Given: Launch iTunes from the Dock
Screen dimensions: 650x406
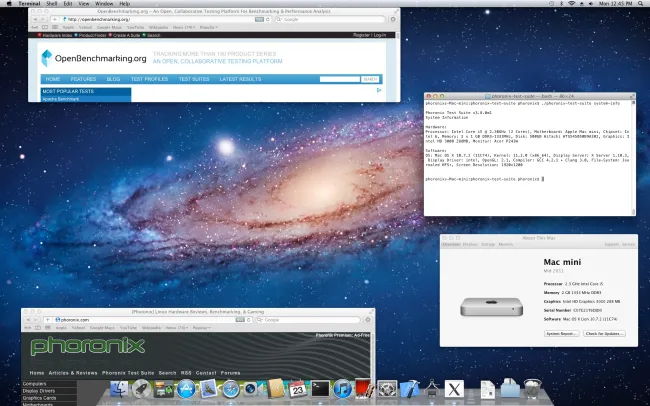Looking at the screenshot, I should (343, 389).
